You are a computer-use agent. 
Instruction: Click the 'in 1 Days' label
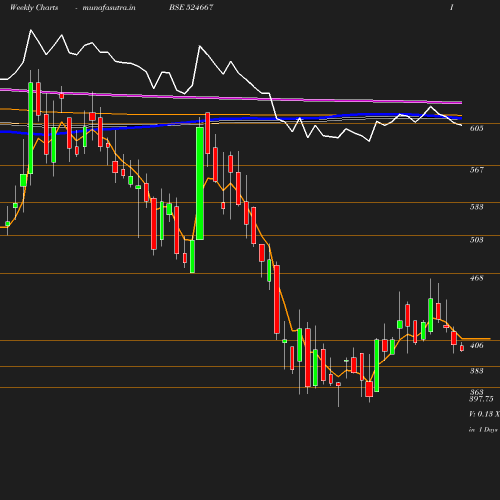click(x=483, y=430)
